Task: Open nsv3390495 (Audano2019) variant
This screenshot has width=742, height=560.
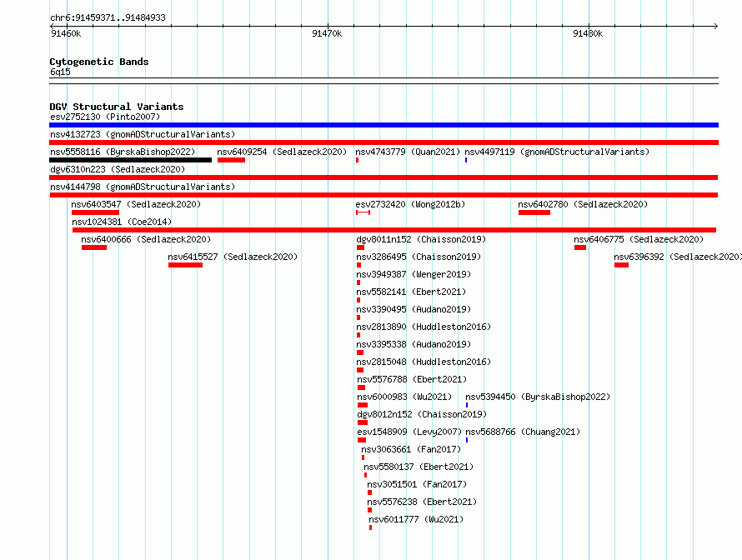Action: pos(414,309)
